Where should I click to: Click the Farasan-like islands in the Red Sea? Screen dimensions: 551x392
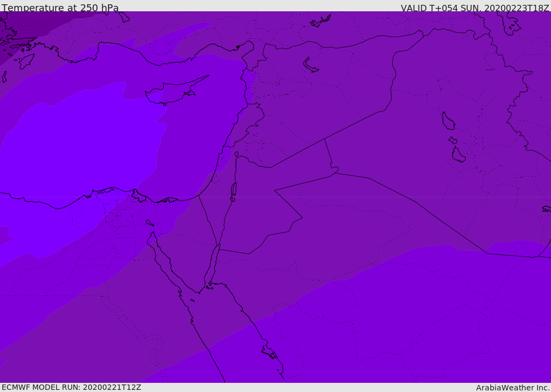[x=269, y=352]
